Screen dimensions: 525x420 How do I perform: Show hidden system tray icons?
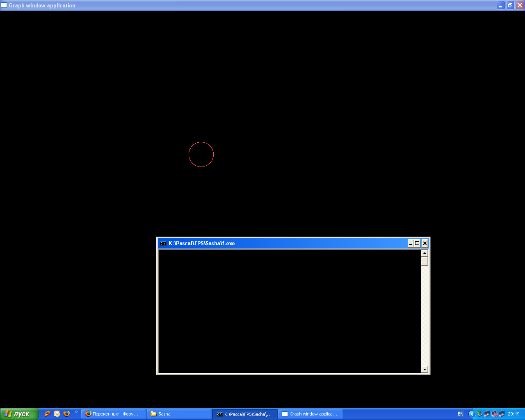click(x=472, y=414)
